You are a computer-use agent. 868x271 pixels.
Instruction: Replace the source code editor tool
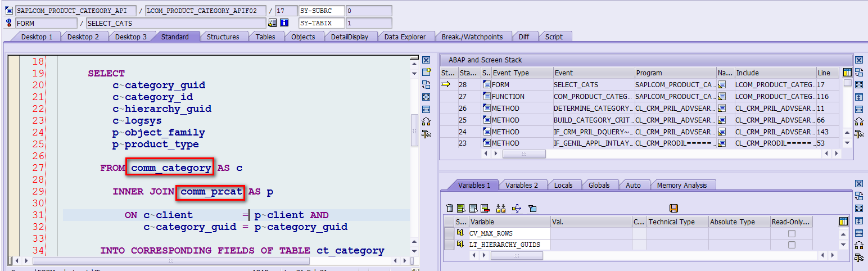pos(426,84)
